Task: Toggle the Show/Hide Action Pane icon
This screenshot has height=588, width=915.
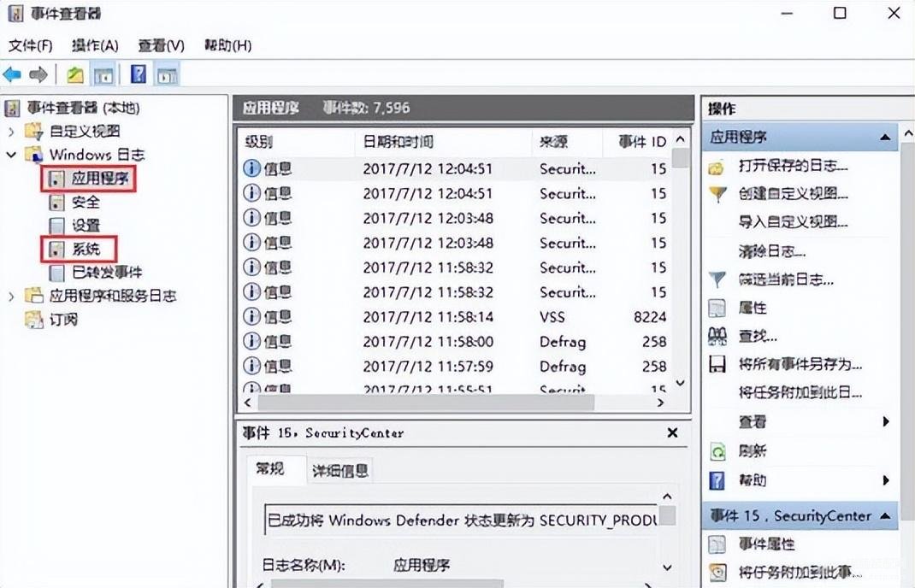Action: [x=168, y=74]
